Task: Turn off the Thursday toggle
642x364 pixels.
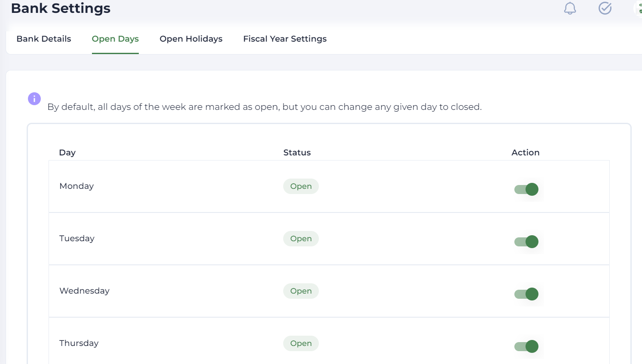Action: click(x=526, y=346)
